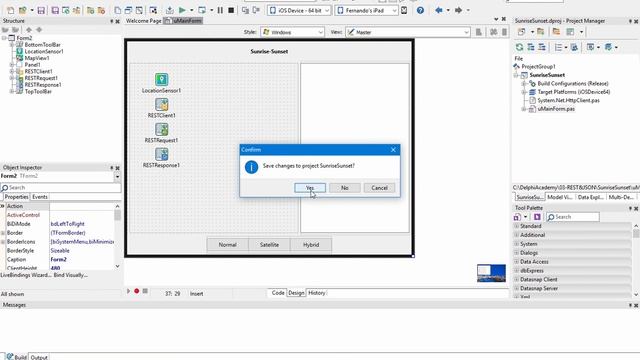Switch to the Code tab
This screenshot has height=360, width=640.
point(278,293)
